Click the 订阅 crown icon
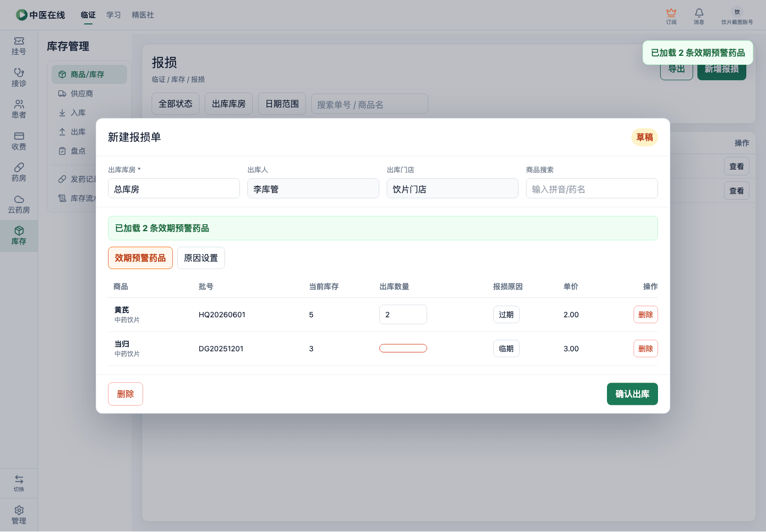The width and height of the screenshot is (766, 532). (671, 16)
